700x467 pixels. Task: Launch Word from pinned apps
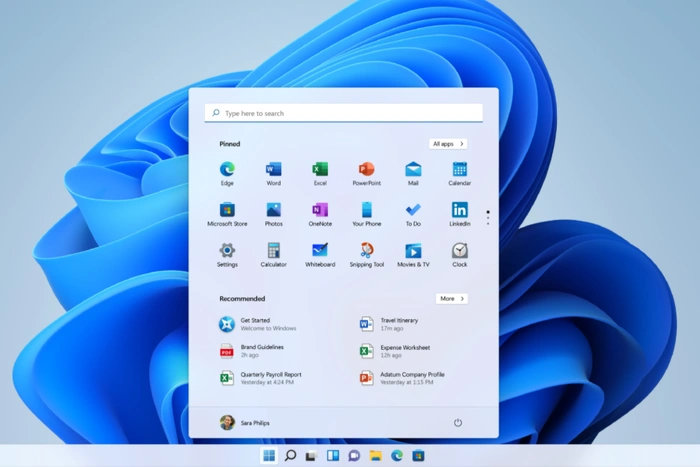(x=274, y=174)
